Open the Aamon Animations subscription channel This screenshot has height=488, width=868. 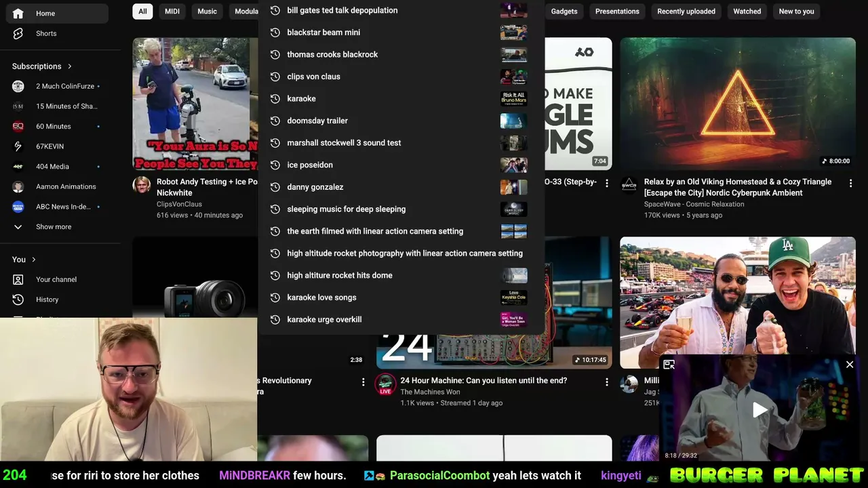(x=57, y=186)
